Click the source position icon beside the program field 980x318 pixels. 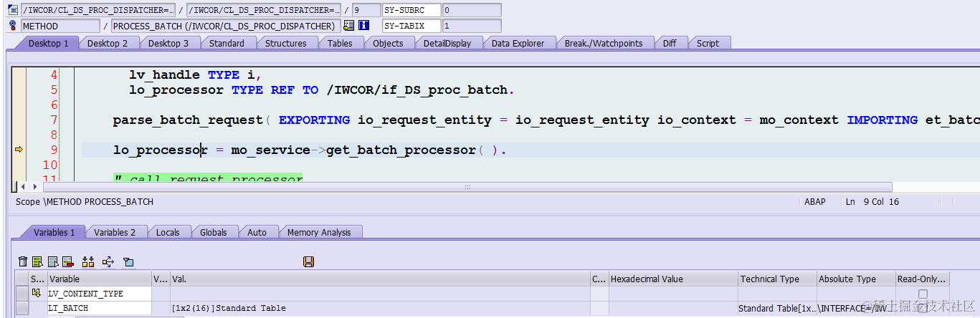coord(12,10)
